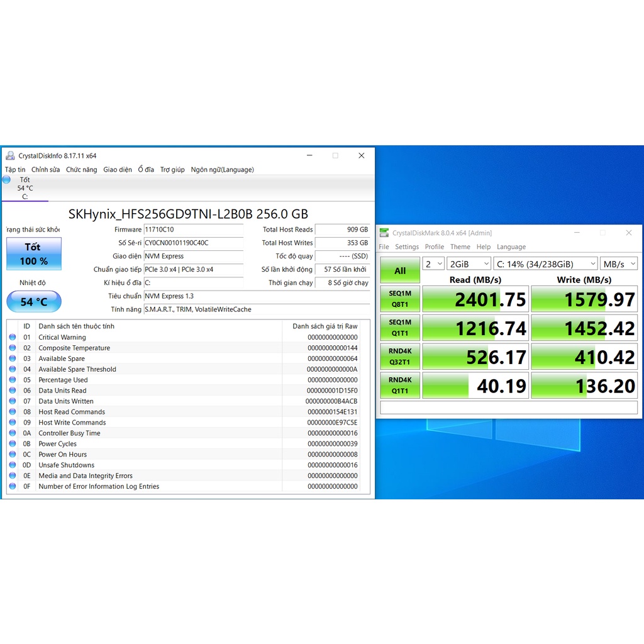644x644 pixels.
Task: Open the test count dropdown showing 2
Action: coord(433,264)
